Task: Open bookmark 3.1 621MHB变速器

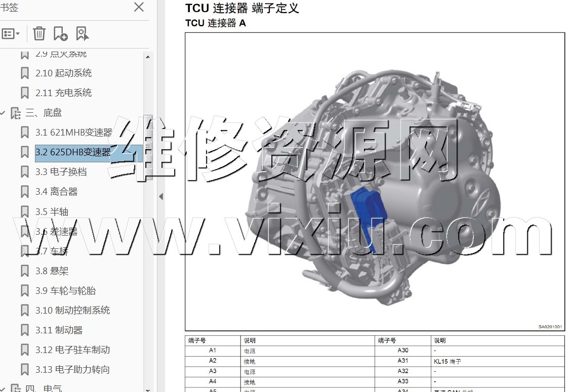Action: click(x=73, y=133)
